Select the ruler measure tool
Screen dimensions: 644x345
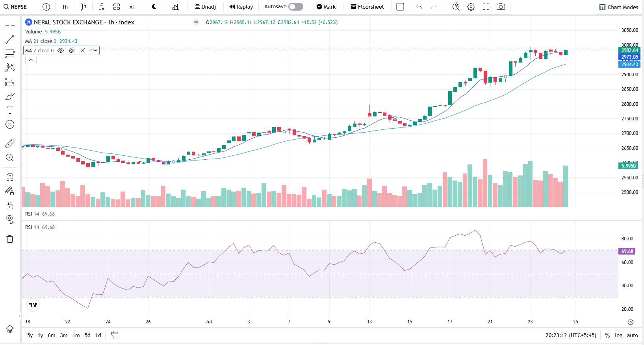tap(10, 144)
